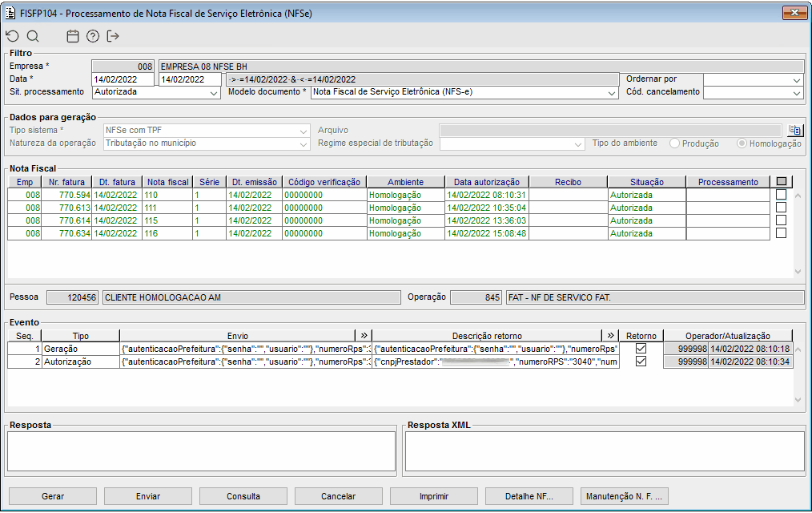Viewport: 812px width, 513px height.
Task: Open Detalhe NF... button
Action: coord(529,496)
